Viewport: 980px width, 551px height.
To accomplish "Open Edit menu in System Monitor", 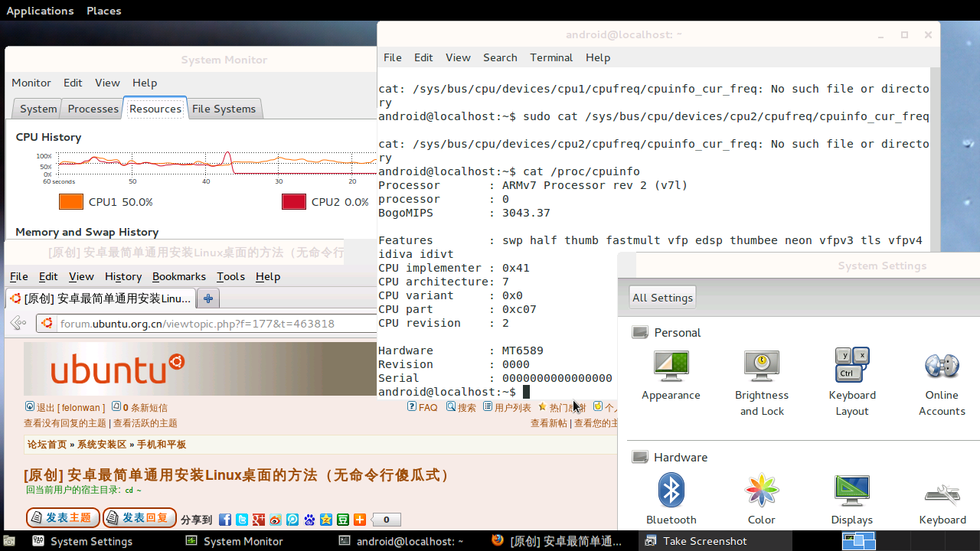I will point(73,83).
